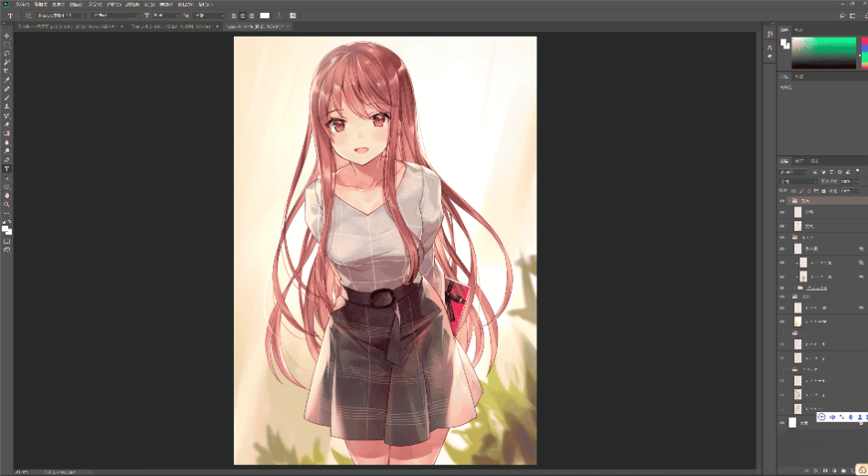Open the 编辑 (Edit) menu

(40, 4)
